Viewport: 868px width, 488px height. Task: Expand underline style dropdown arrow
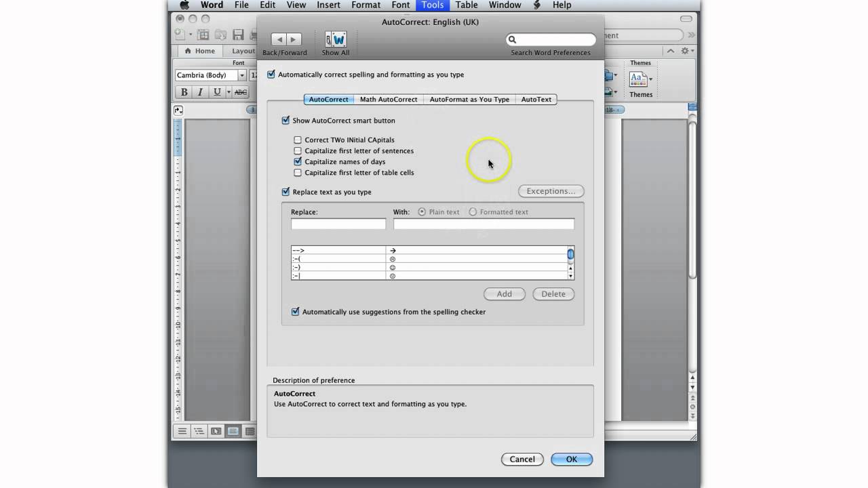(229, 92)
